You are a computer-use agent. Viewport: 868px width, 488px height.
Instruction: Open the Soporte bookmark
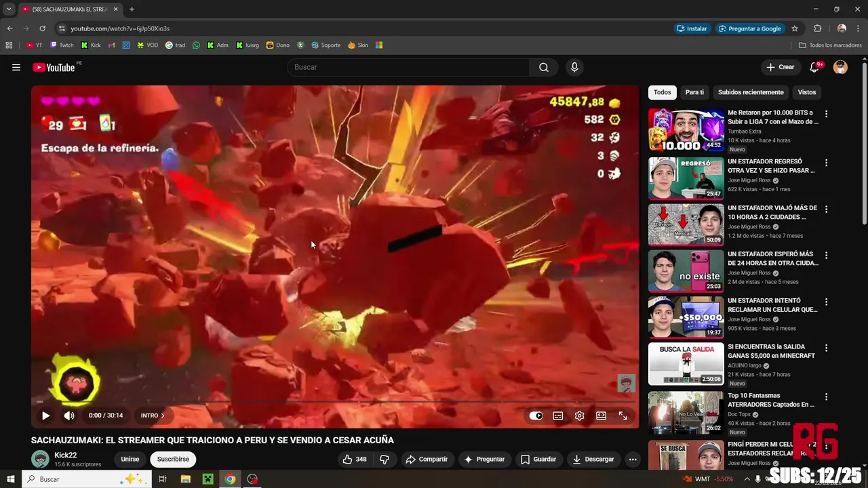click(325, 45)
